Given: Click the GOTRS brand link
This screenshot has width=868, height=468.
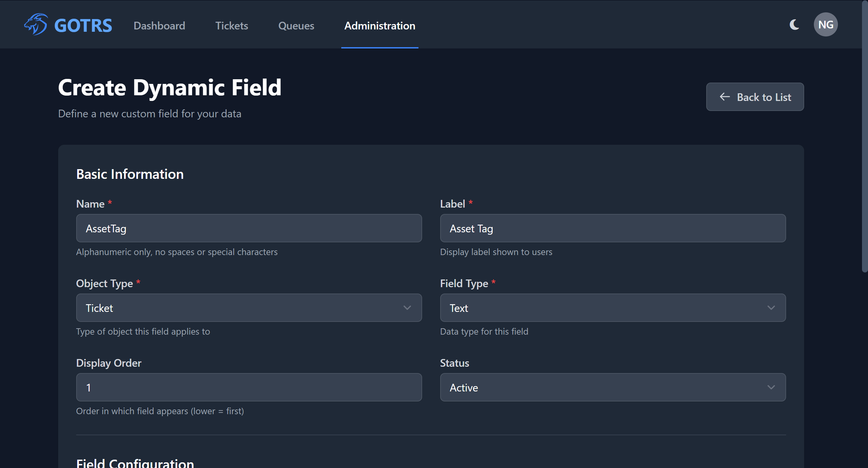Looking at the screenshot, I should [69, 24].
